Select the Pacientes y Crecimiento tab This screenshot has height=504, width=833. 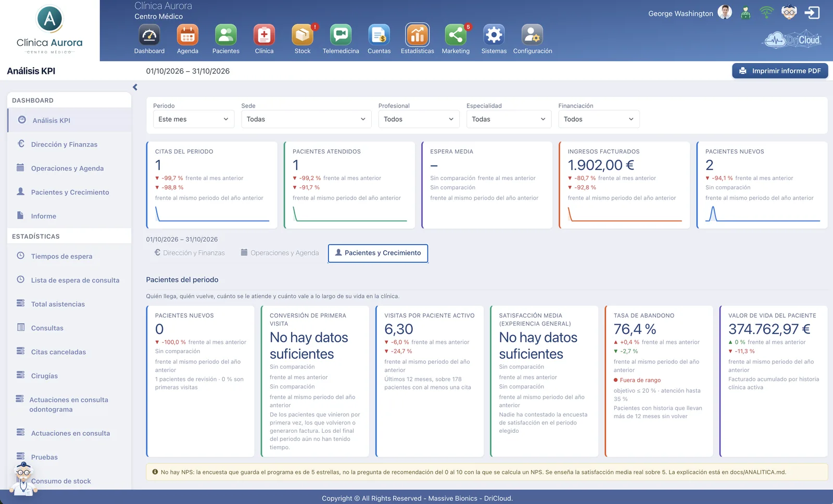coord(378,253)
